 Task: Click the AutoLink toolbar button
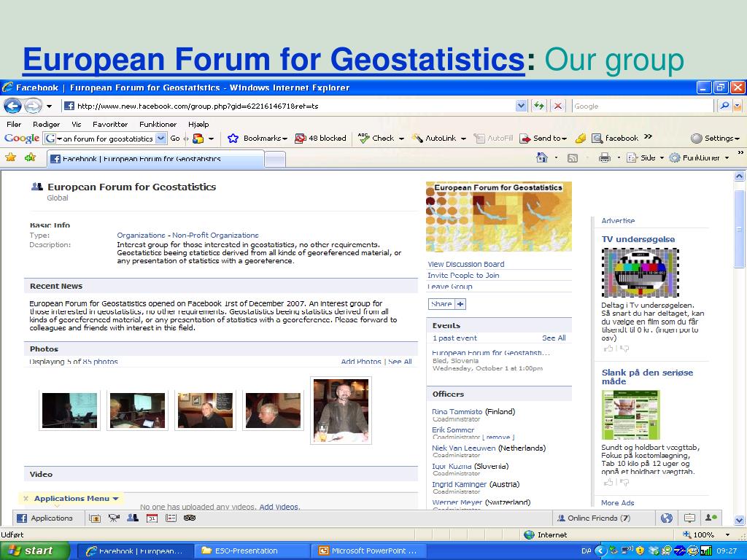tap(439, 138)
